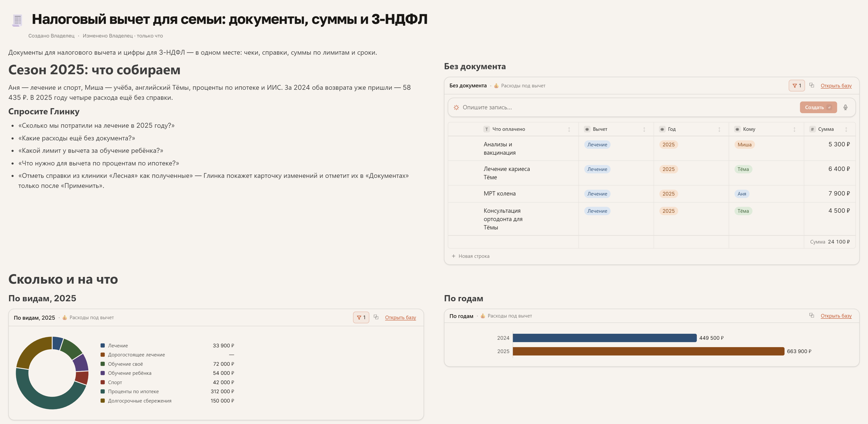
Task: Click the 2024 bar in chart
Action: coord(604,338)
